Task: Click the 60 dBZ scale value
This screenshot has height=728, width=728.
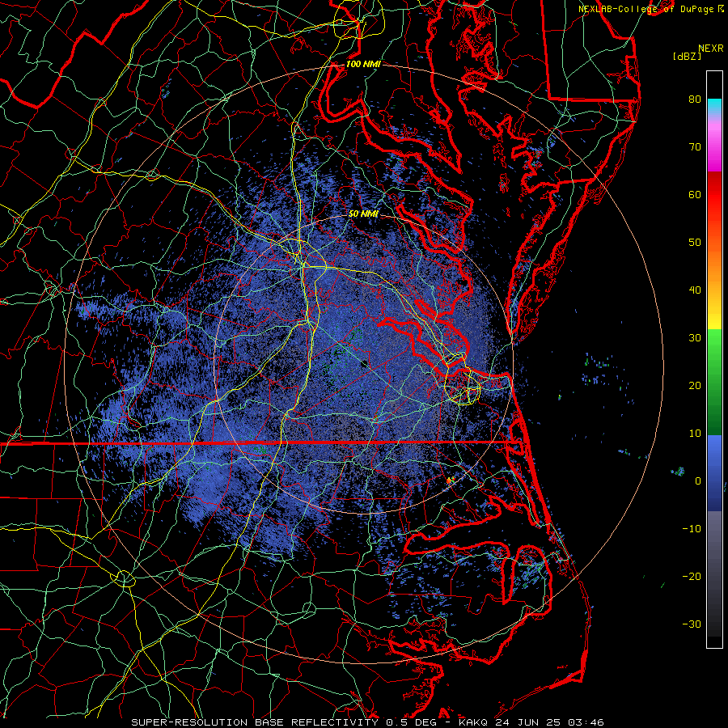Action: click(695, 194)
